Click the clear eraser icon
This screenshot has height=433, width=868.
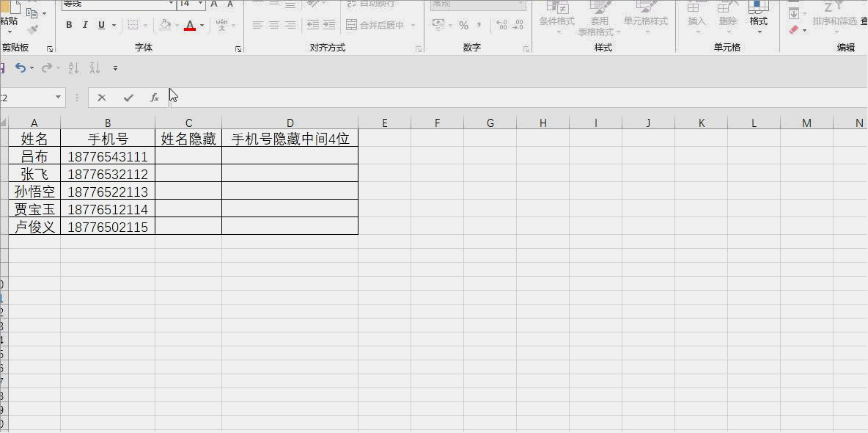[x=794, y=29]
